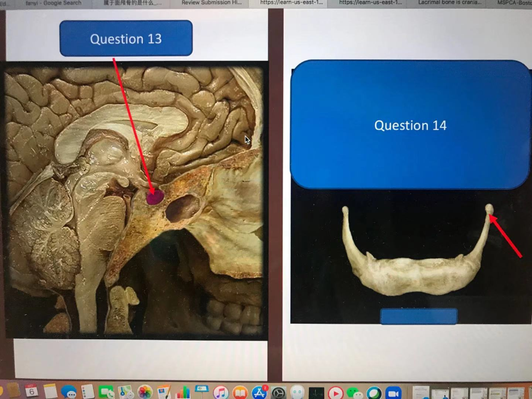Click the large Question 14 blue box
Image resolution: width=532 pixels, height=399 pixels.
click(410, 125)
